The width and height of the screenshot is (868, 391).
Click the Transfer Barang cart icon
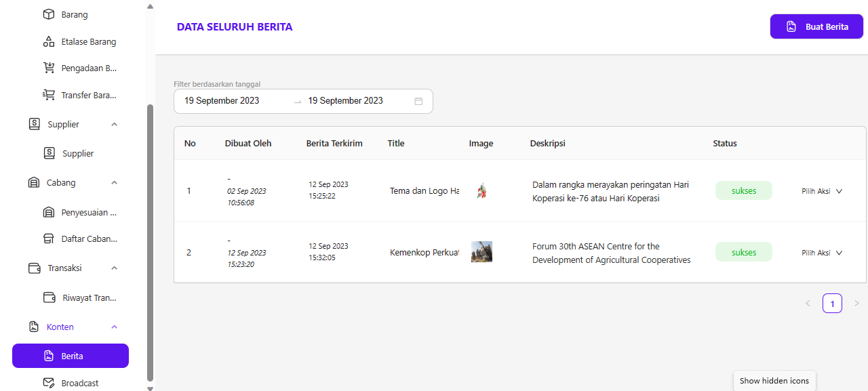tap(49, 95)
